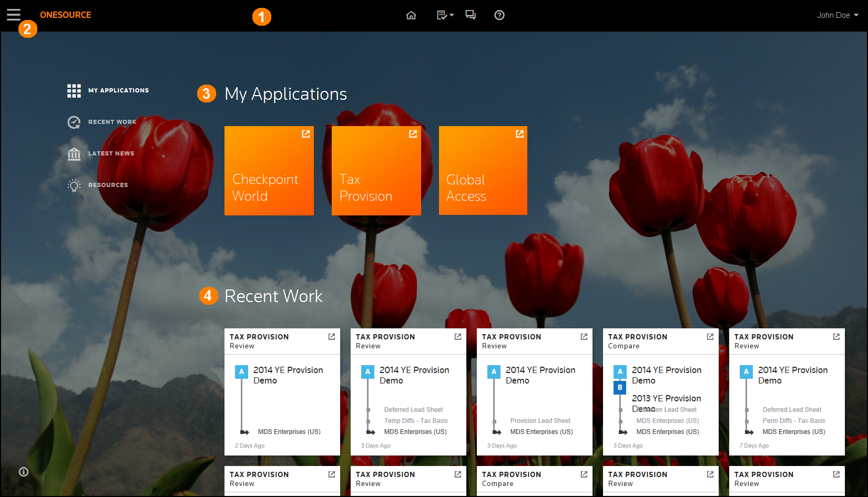
Task: Click the B dataset badge
Action: coord(620,387)
